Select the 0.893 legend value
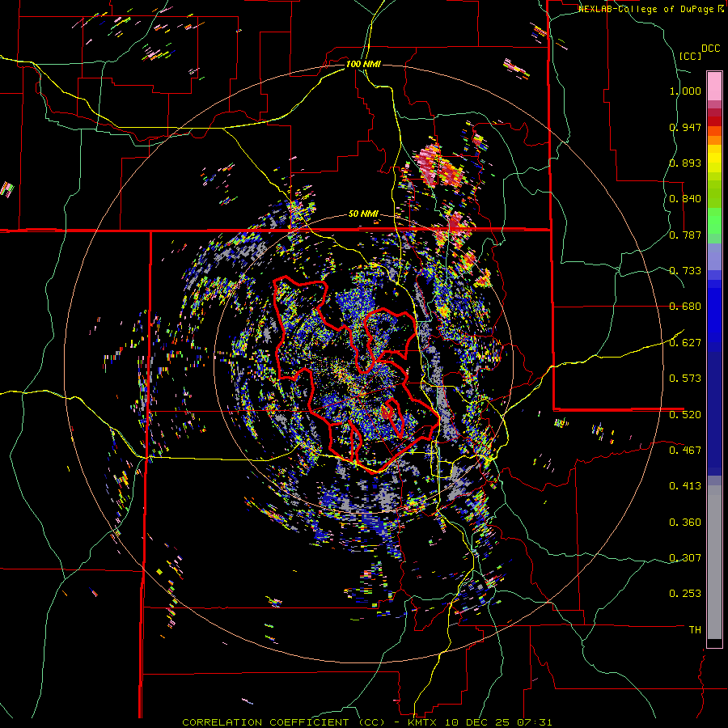The width and height of the screenshot is (728, 728). coord(685,163)
